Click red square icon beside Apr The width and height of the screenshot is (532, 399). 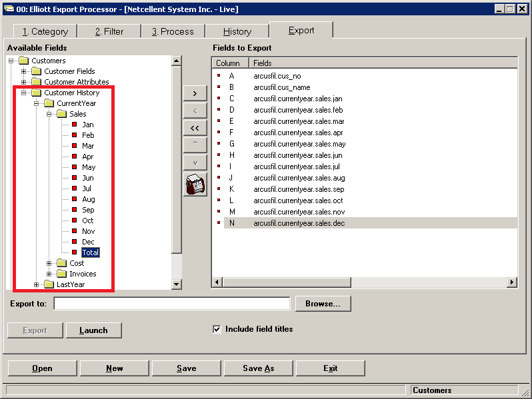(x=74, y=157)
